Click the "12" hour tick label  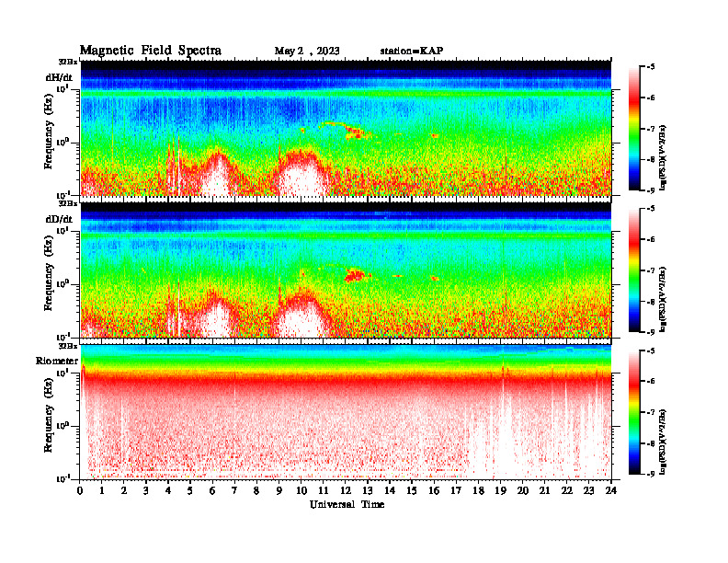pyautogui.click(x=346, y=491)
